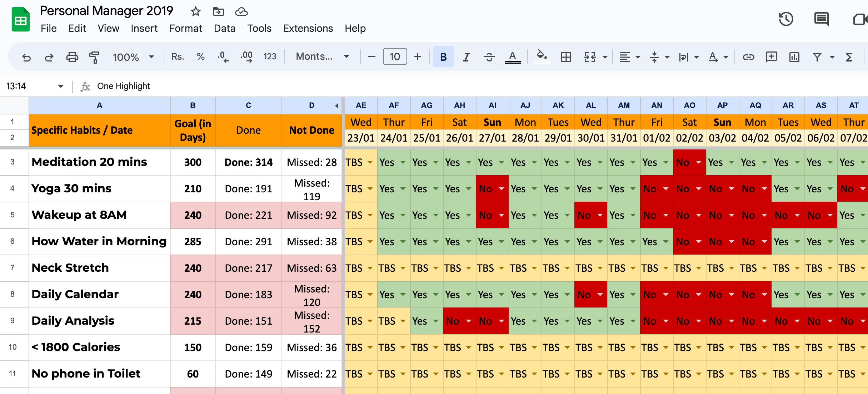The height and width of the screenshot is (394, 868).
Task: Click Merge cells icon
Action: (590, 57)
